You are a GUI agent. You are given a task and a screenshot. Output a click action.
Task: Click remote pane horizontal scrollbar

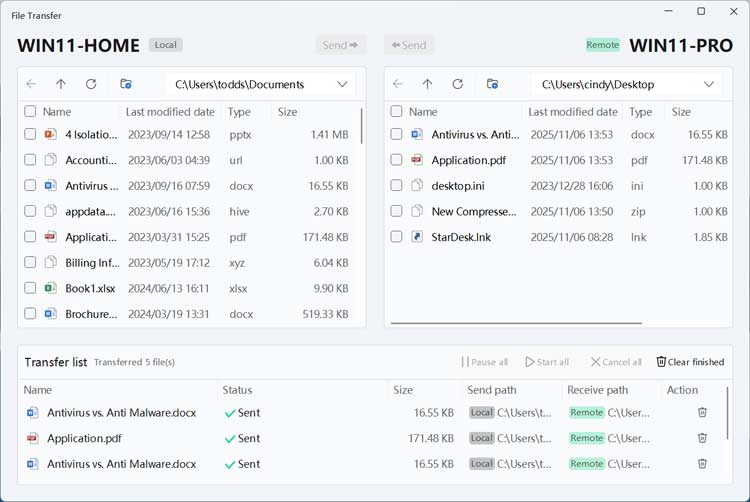pyautogui.click(x=516, y=323)
